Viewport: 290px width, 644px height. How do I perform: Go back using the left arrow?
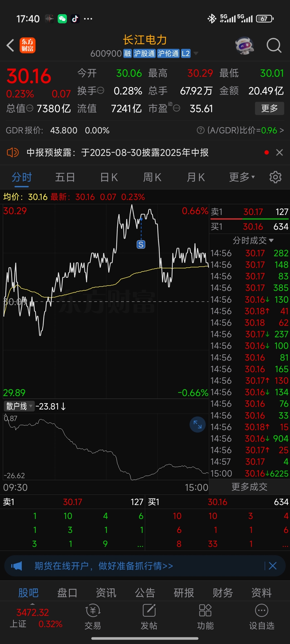10,45
